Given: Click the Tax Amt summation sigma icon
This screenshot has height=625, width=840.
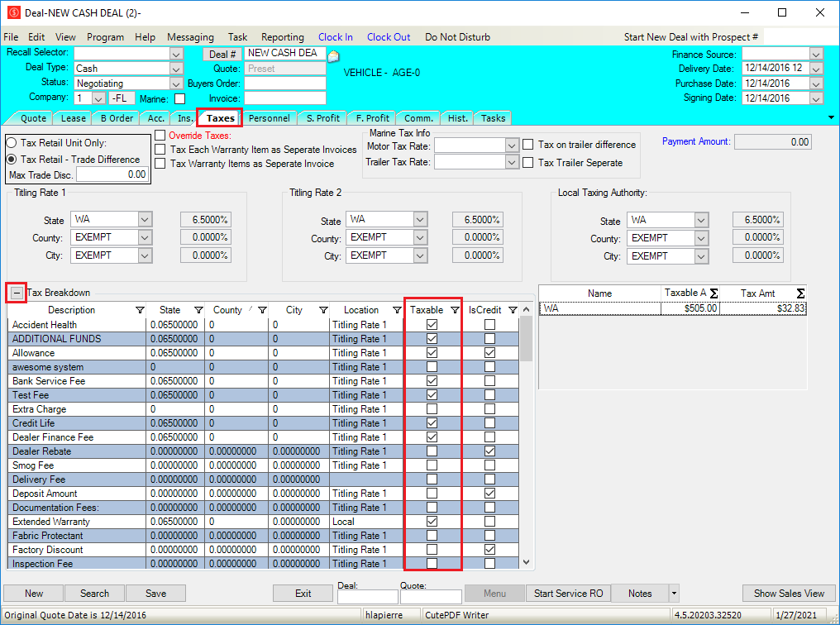Looking at the screenshot, I should (x=800, y=293).
